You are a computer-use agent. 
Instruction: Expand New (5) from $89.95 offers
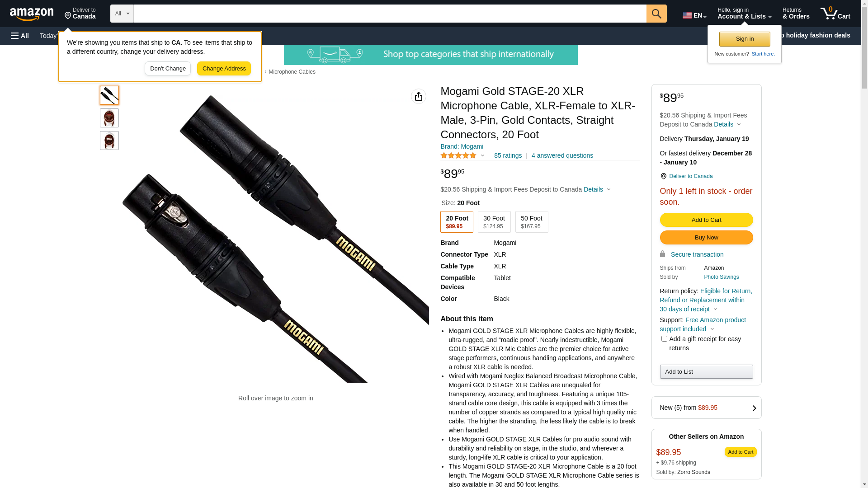(x=706, y=408)
